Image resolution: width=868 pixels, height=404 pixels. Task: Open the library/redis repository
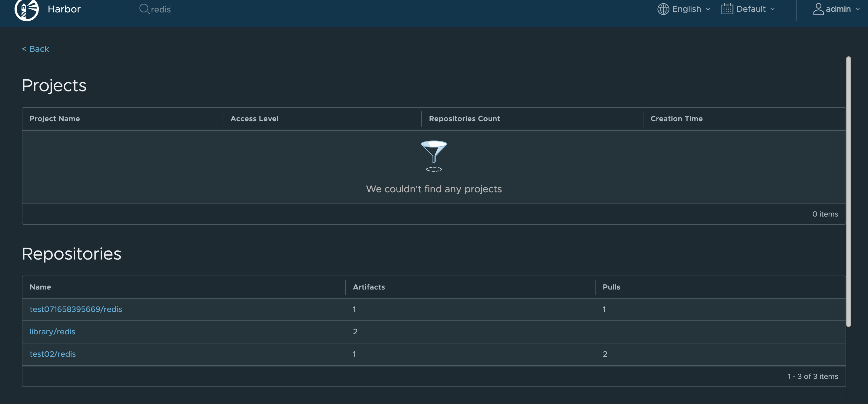[52, 332]
